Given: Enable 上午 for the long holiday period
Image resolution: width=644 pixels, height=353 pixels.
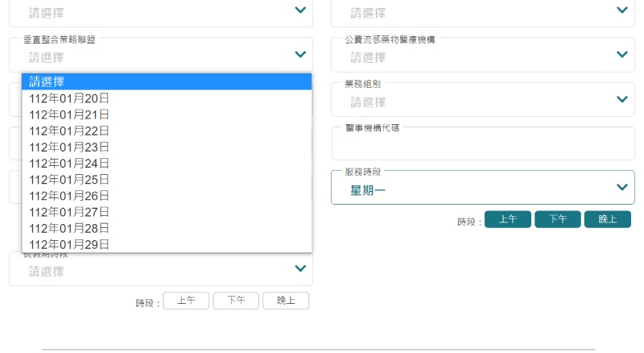Looking at the screenshot, I should 186,301.
